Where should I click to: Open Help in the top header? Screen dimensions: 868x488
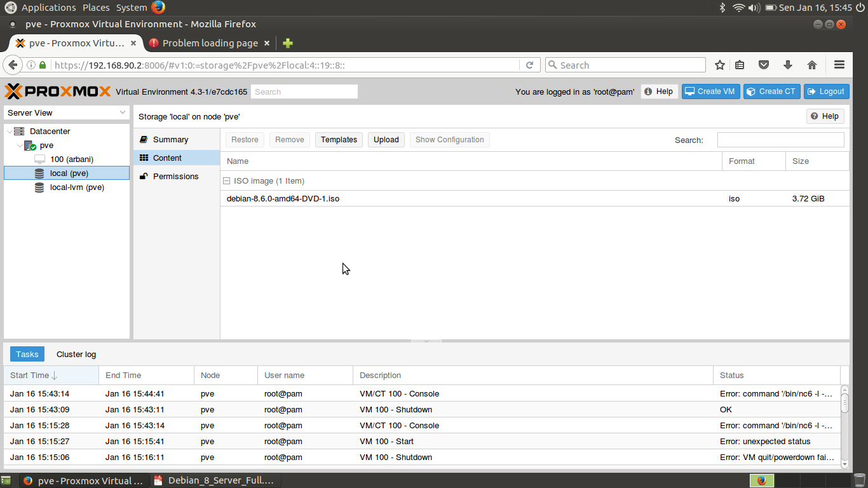659,91
